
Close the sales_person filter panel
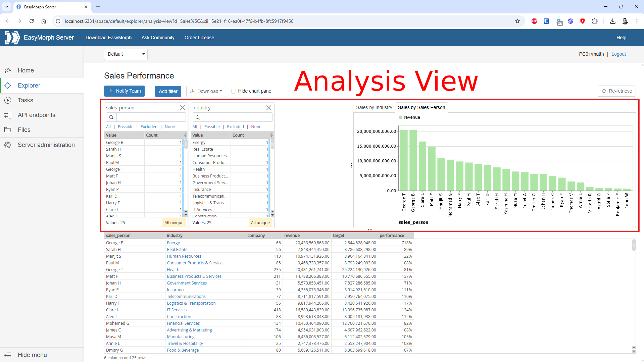(182, 108)
